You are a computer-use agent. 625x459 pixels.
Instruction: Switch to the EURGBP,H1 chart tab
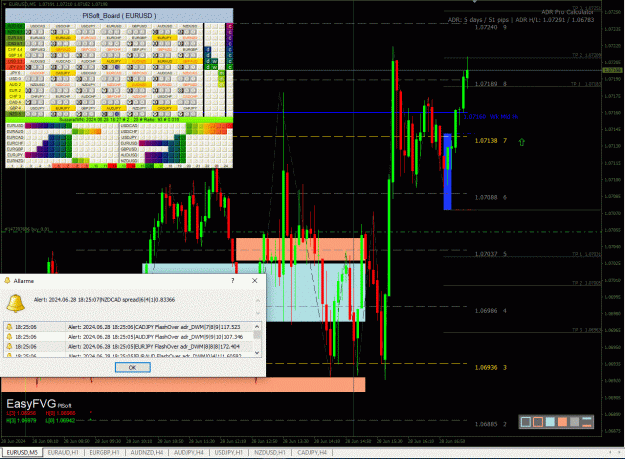coord(104,453)
